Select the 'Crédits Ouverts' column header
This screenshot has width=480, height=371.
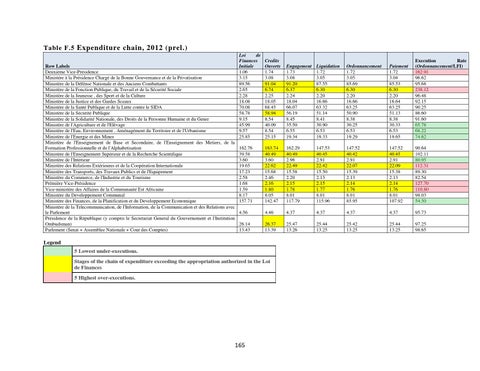pyautogui.click(x=273, y=61)
